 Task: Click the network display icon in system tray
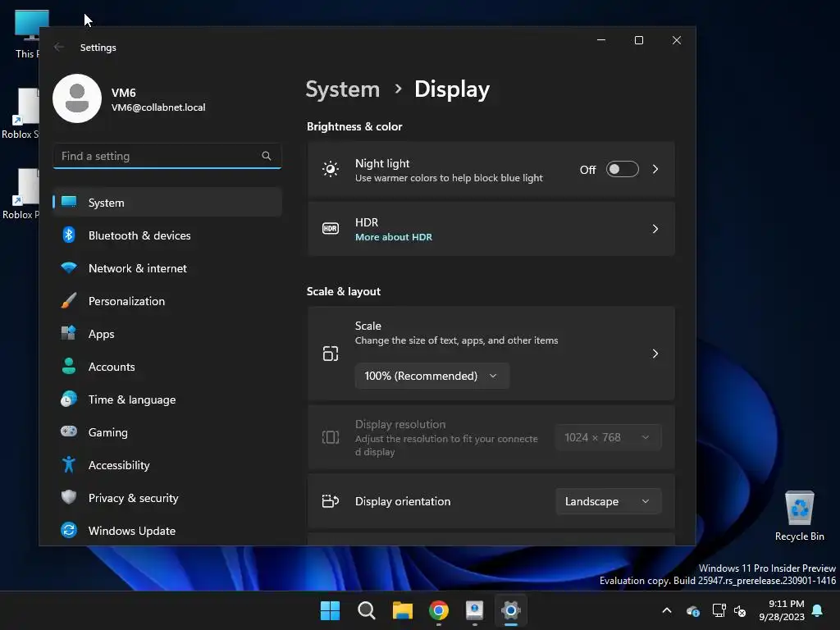(719, 610)
